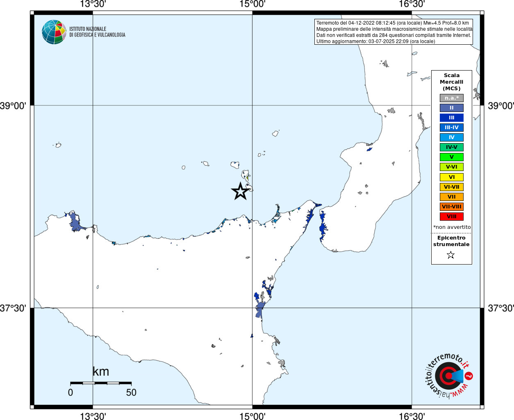
Task: Click the epicenter star on the map
Action: pos(240,191)
